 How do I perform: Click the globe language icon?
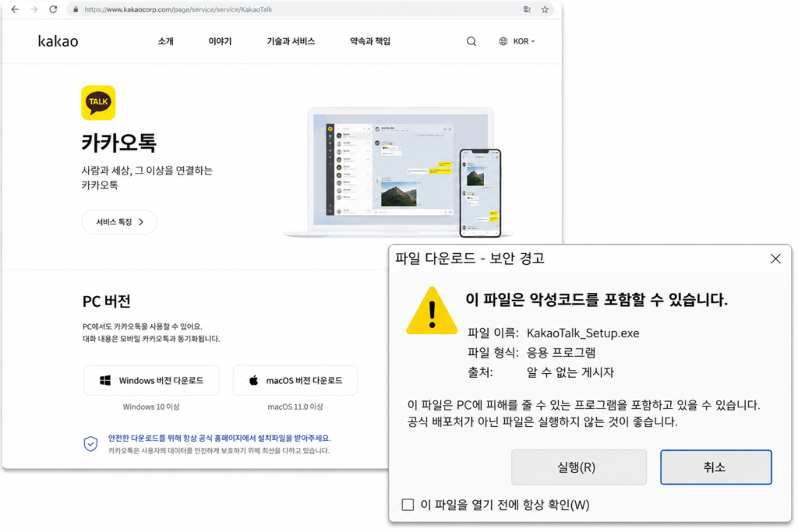click(503, 41)
